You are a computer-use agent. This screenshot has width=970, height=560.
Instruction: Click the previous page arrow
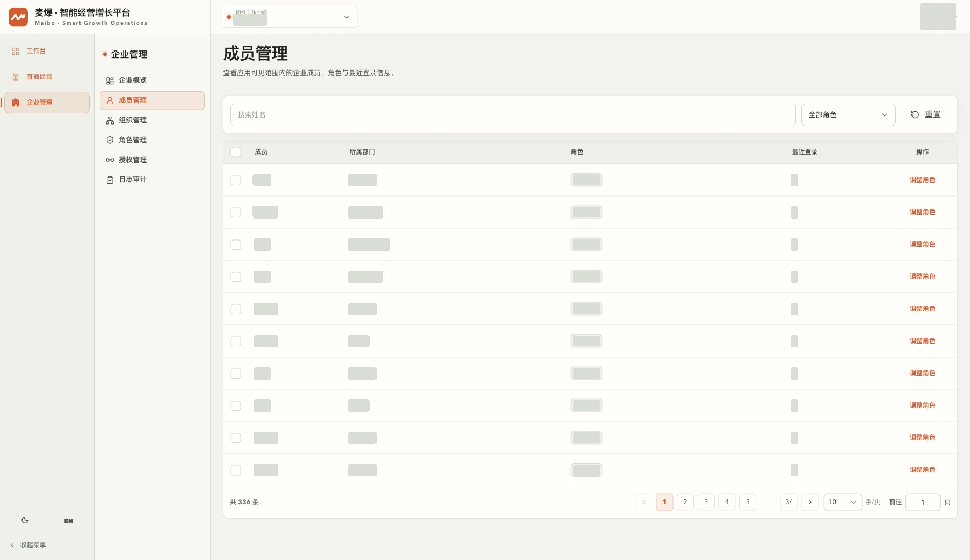pyautogui.click(x=643, y=502)
